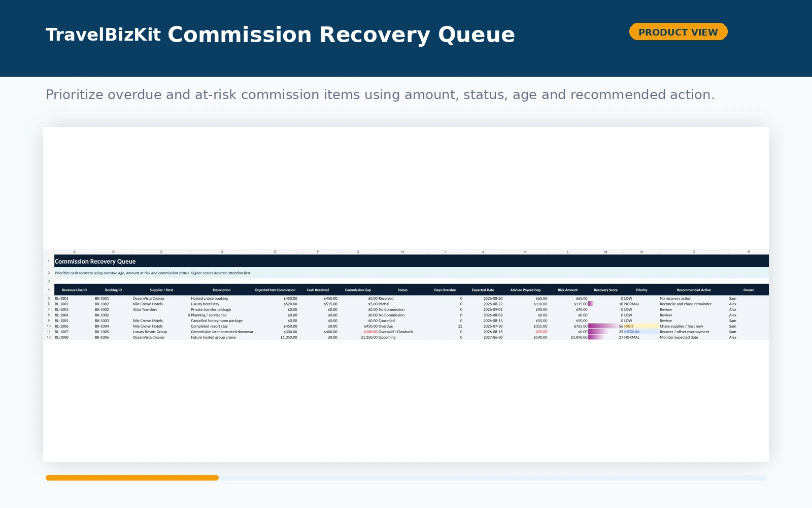Click the Commission Gap column heading
Viewport: 812px width, 508px height.
[358, 290]
